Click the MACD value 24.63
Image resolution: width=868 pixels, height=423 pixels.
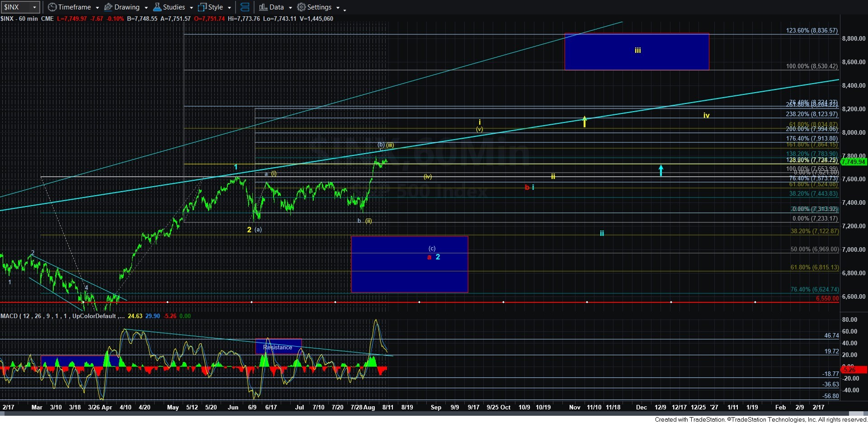point(135,316)
